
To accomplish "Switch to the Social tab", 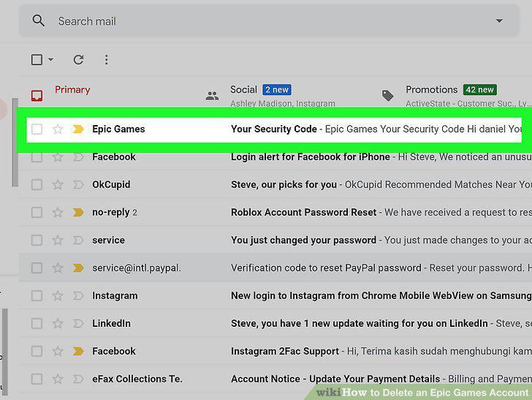I will click(x=243, y=90).
